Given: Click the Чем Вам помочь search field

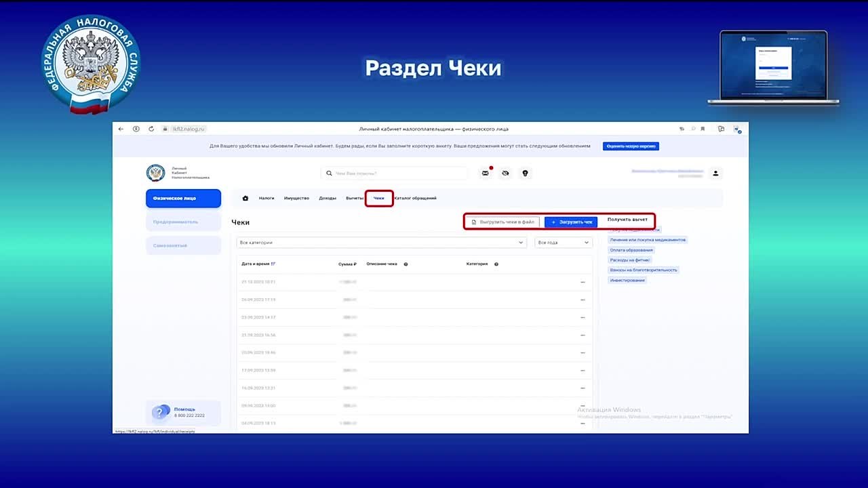Looking at the screenshot, I should click(x=395, y=174).
